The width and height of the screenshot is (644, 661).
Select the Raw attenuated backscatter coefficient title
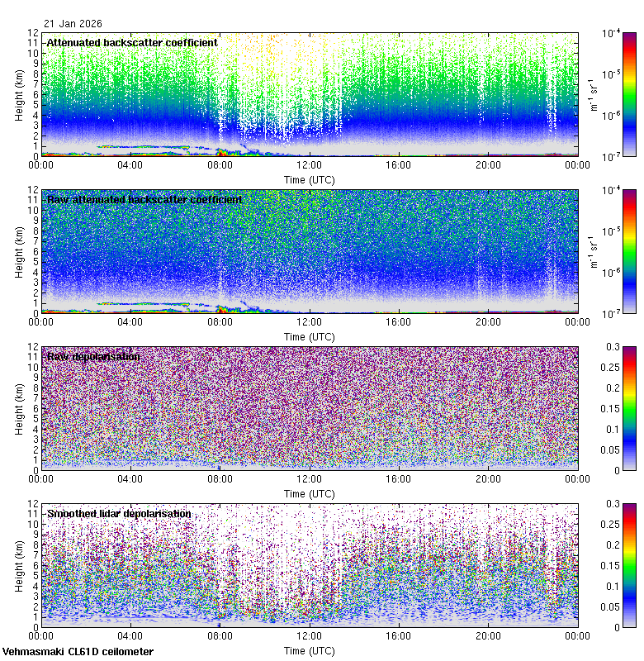[x=144, y=199]
